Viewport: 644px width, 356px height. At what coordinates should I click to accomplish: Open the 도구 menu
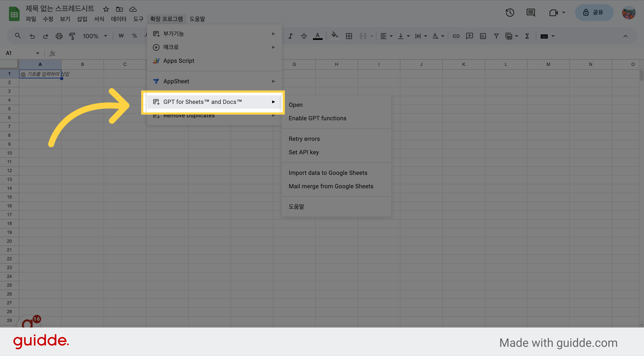138,19
